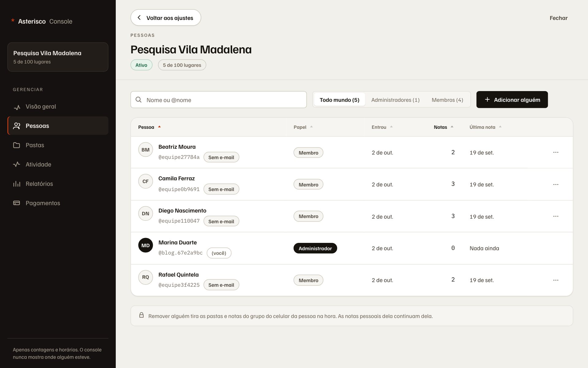Click the name Diego Nascimento
The image size is (588, 368).
click(x=182, y=210)
